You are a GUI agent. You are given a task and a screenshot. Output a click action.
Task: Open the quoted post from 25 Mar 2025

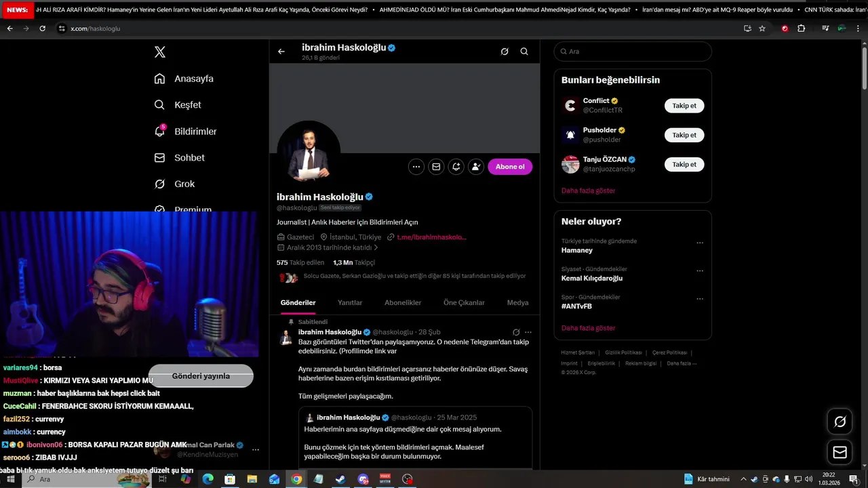[415, 437]
